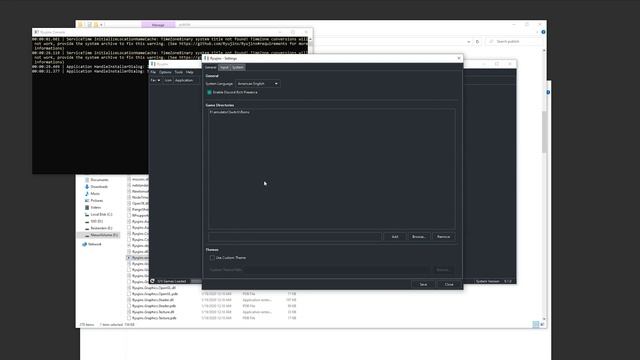
Task: Click file icon of Ryujinx.Graphics.Texture.pdb
Action: tap(129, 318)
